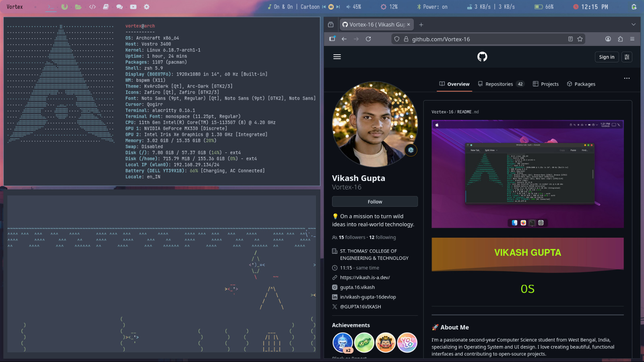Expand the list all tabs chevron
This screenshot has height=362, width=644.
(x=634, y=25)
